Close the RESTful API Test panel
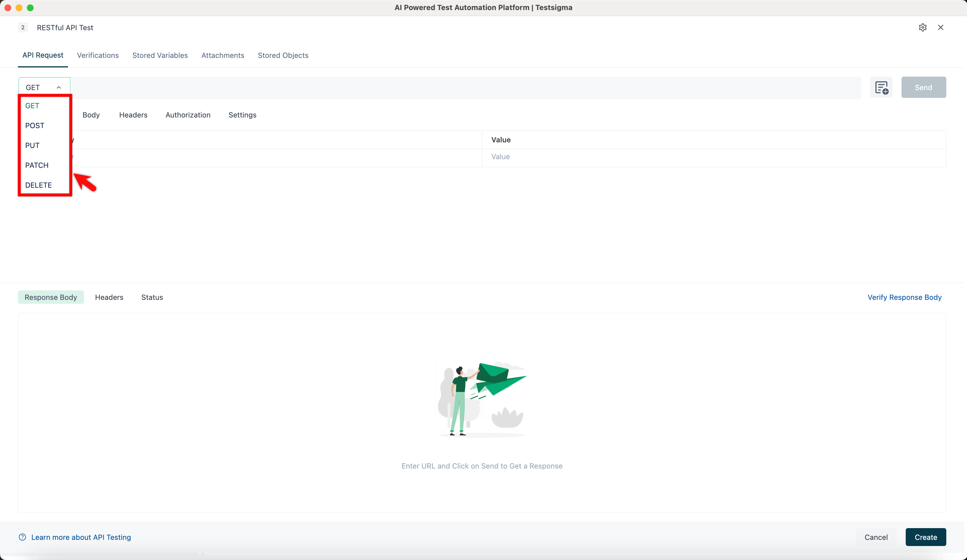Viewport: 967px width, 560px height. 940,27
